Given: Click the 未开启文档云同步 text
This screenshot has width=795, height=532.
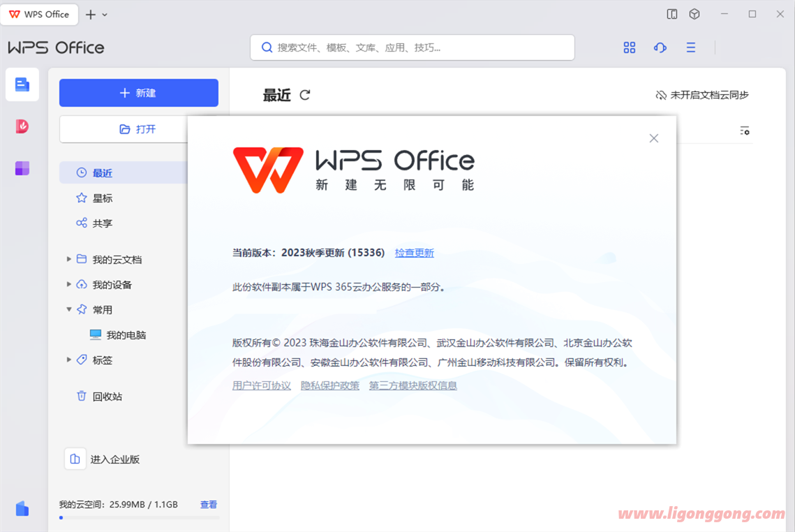Looking at the screenshot, I should tap(709, 95).
